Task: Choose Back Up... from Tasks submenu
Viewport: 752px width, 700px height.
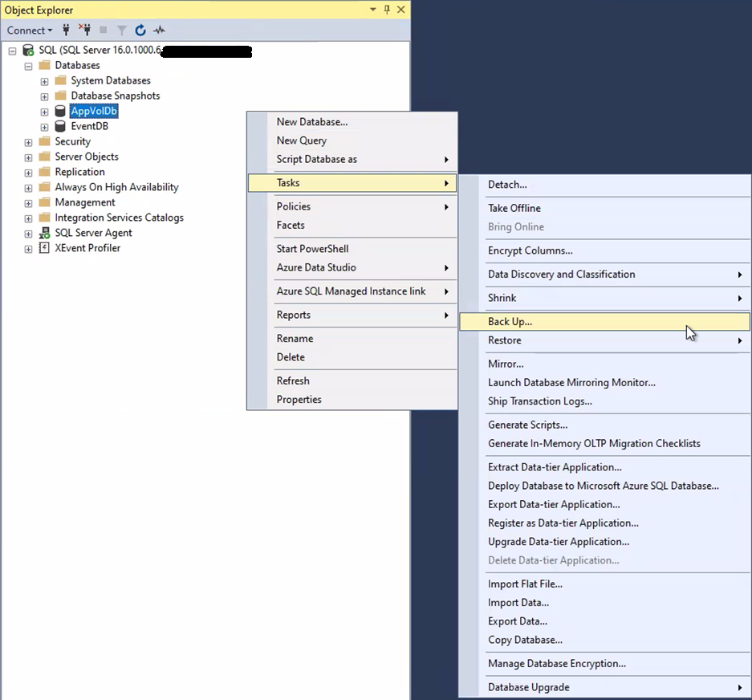Action: pos(510,322)
